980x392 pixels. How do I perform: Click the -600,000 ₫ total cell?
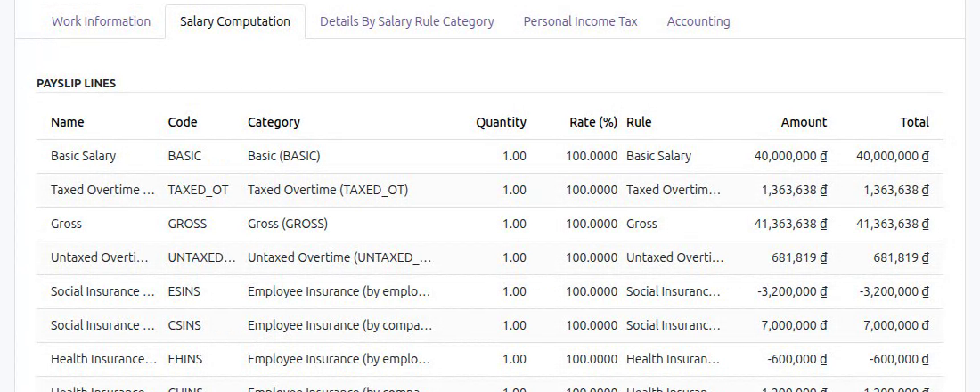(899, 359)
